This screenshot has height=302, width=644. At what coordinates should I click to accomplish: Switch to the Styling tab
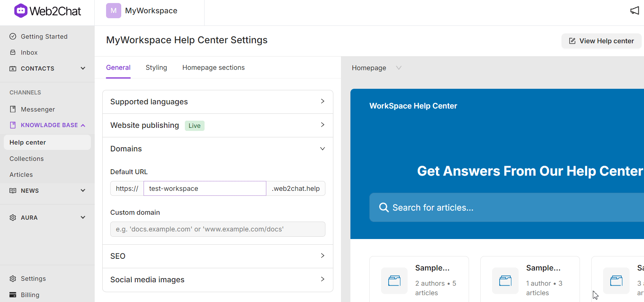click(156, 68)
